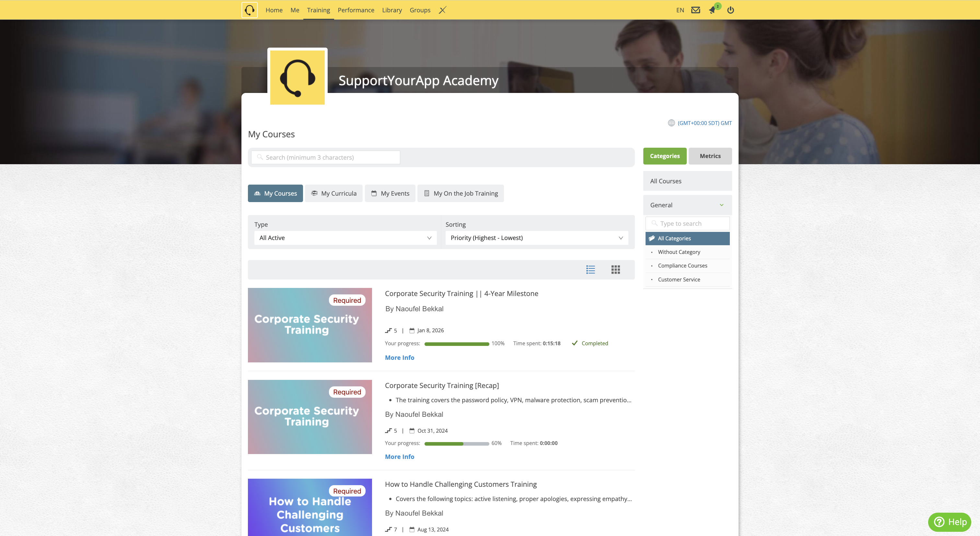The image size is (980, 536).
Task: Open notifications using the bell icon
Action: coord(713,10)
